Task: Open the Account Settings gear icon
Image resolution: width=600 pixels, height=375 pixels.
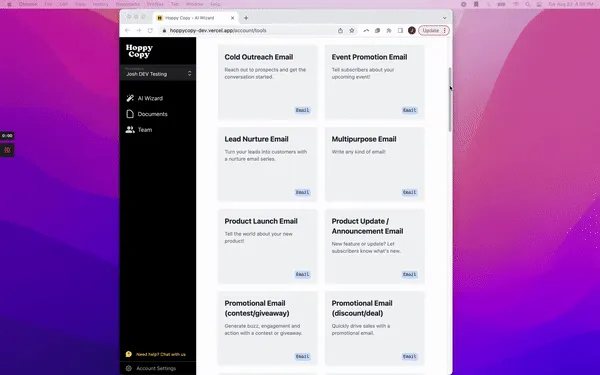Action: [129, 368]
